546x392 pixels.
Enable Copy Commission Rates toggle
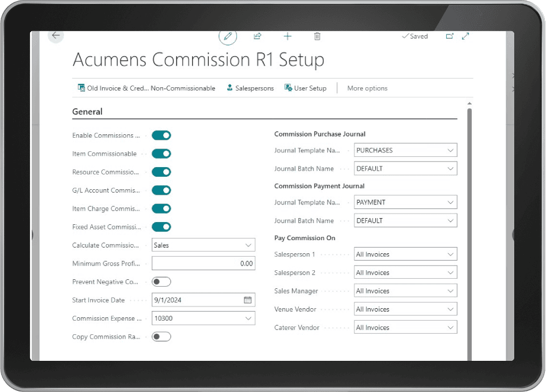click(x=161, y=336)
